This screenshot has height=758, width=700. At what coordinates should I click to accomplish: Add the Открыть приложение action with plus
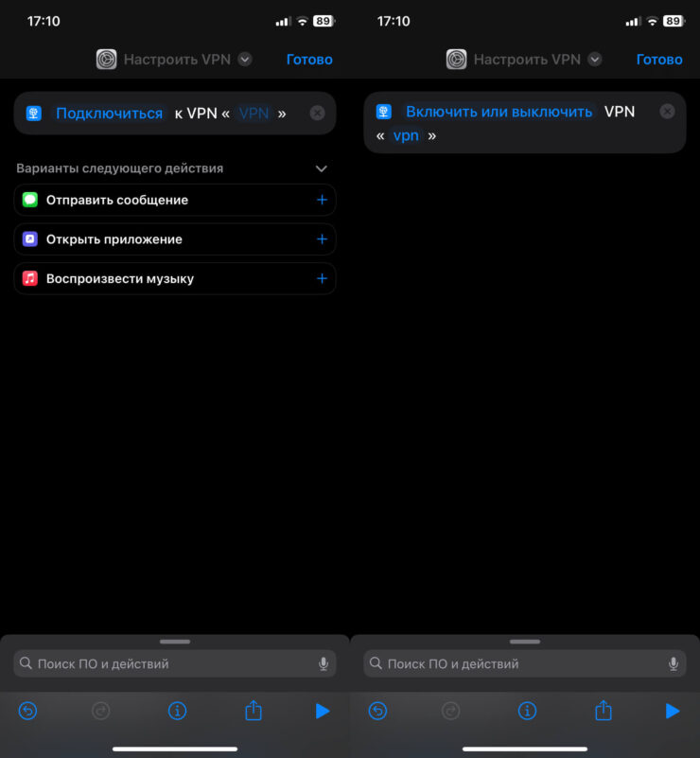pos(322,239)
